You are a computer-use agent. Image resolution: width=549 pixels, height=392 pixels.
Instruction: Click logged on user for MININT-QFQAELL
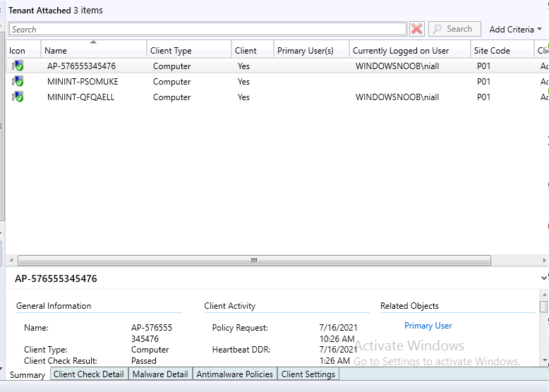(397, 97)
